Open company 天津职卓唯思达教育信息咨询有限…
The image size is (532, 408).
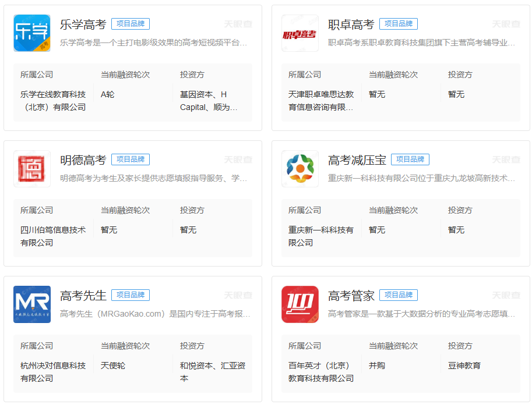click(x=321, y=101)
